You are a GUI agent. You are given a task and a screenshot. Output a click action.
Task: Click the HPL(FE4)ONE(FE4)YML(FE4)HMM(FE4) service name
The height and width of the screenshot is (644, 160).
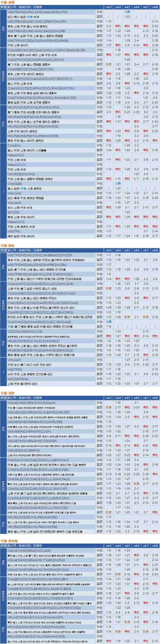[32, 527]
